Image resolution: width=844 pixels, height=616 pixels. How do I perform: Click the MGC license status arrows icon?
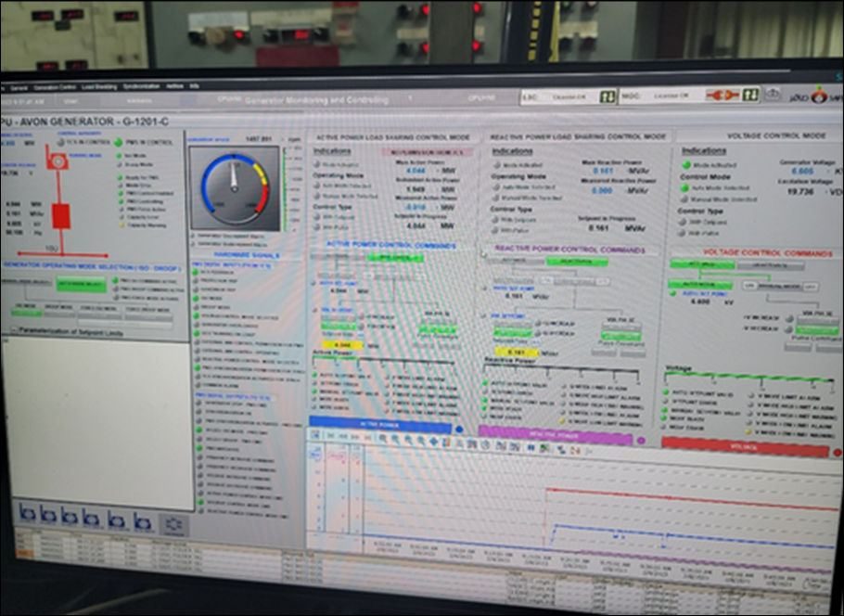click(x=749, y=96)
